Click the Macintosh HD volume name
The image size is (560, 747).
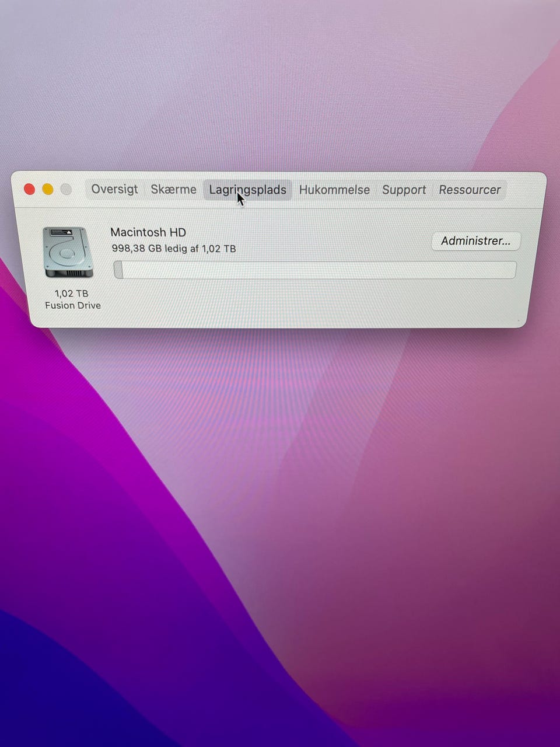[148, 232]
